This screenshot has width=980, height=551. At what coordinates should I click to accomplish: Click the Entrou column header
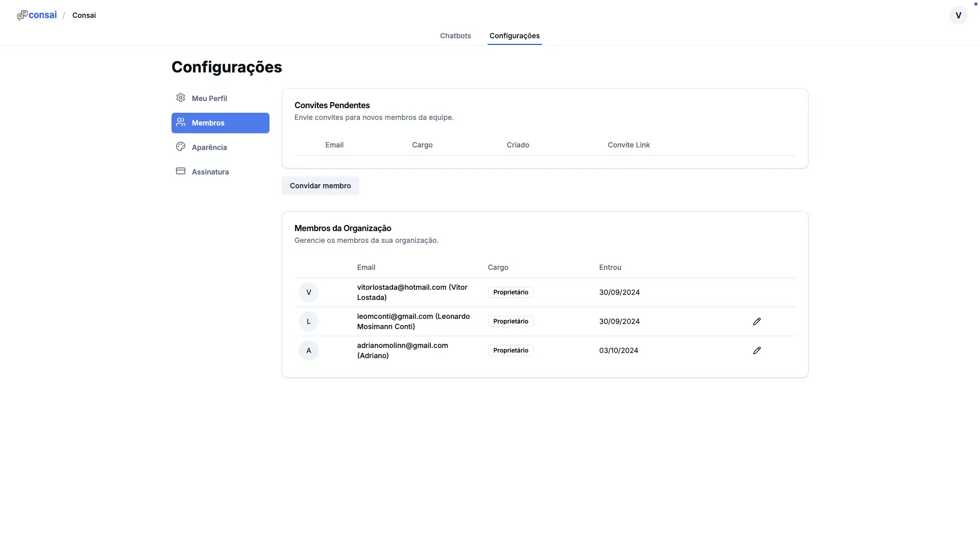point(610,267)
